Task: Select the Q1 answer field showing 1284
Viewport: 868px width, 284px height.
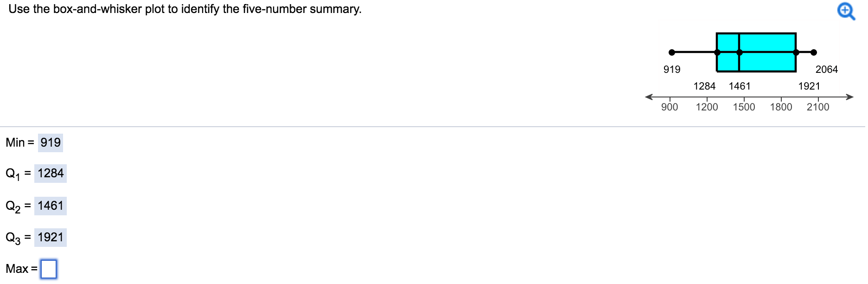Action: click(x=51, y=174)
